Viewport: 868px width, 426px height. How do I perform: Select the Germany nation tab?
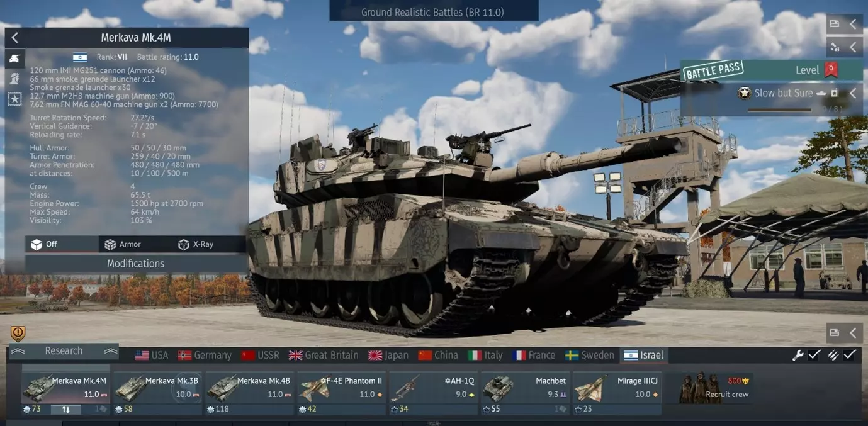click(205, 355)
